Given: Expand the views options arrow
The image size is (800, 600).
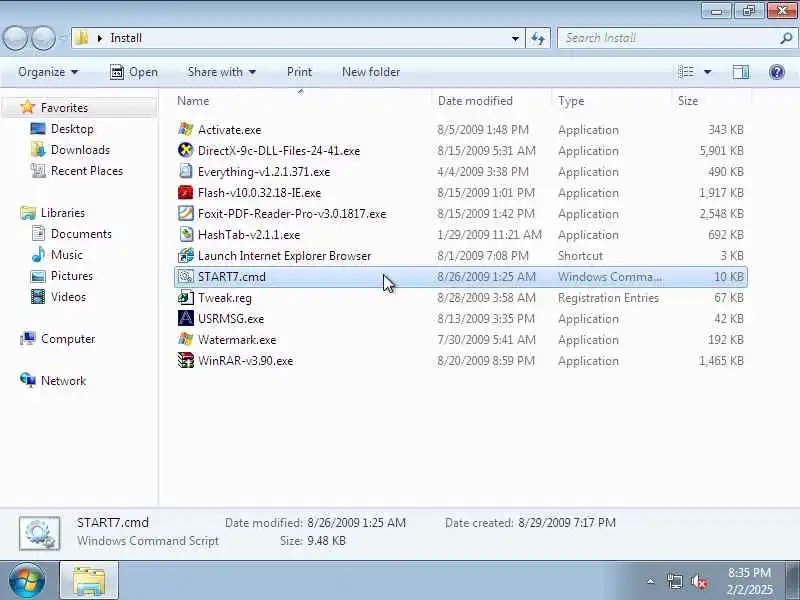Looking at the screenshot, I should tap(708, 72).
